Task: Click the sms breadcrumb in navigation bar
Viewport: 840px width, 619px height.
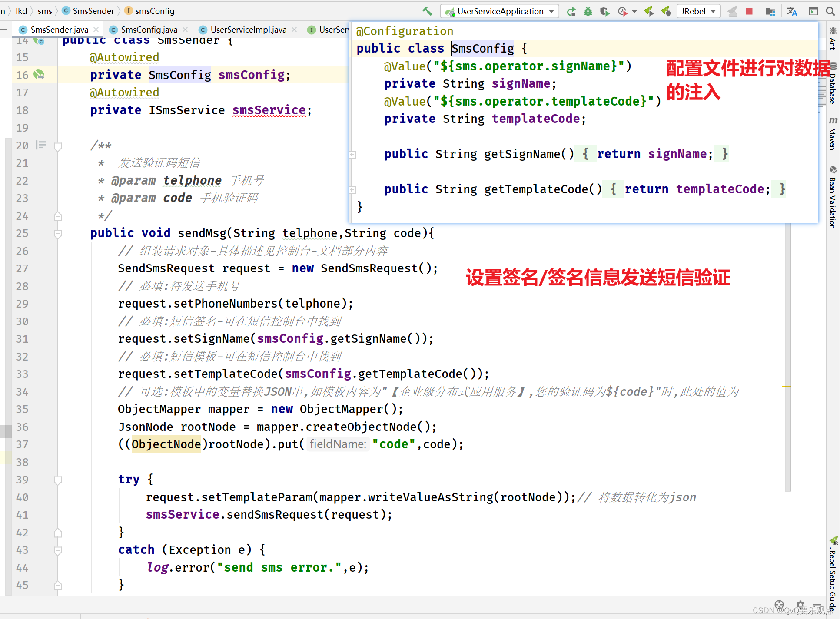Action: tap(45, 11)
